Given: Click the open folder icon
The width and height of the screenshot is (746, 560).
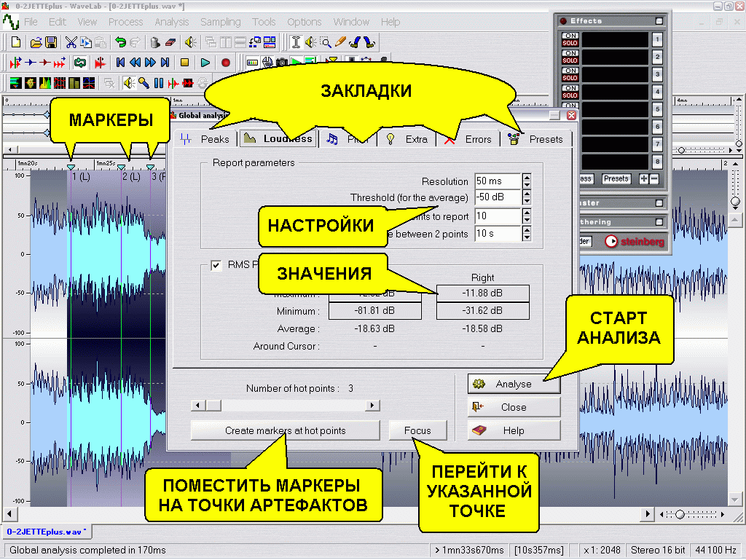Looking at the screenshot, I should pos(36,43).
